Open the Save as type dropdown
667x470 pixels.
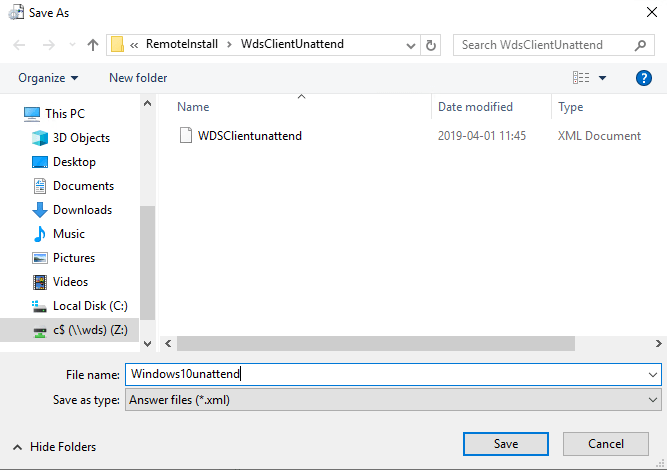(x=393, y=400)
